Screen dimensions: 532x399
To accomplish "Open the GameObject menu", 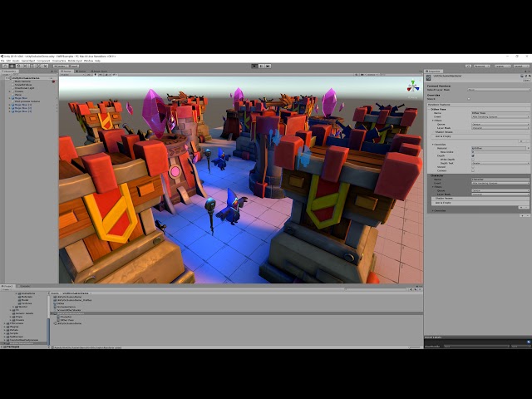I will click(28, 61).
